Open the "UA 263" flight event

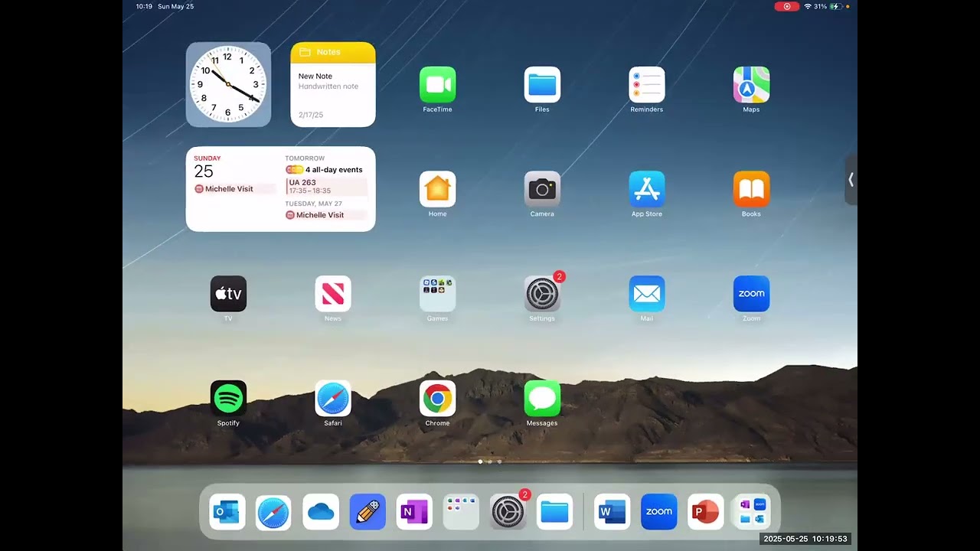326,187
